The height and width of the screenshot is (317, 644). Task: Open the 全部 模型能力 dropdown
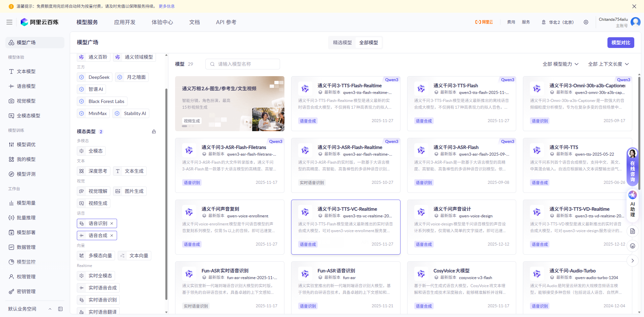560,64
